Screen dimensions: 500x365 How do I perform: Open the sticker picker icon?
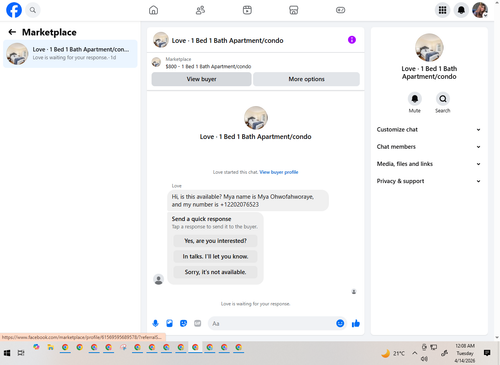pyautogui.click(x=183, y=323)
